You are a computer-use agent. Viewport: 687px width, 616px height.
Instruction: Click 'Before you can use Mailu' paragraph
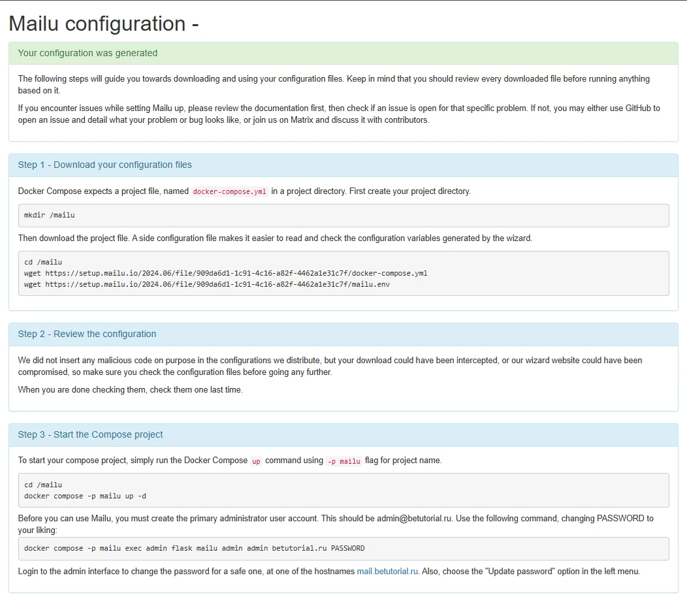pos(336,524)
